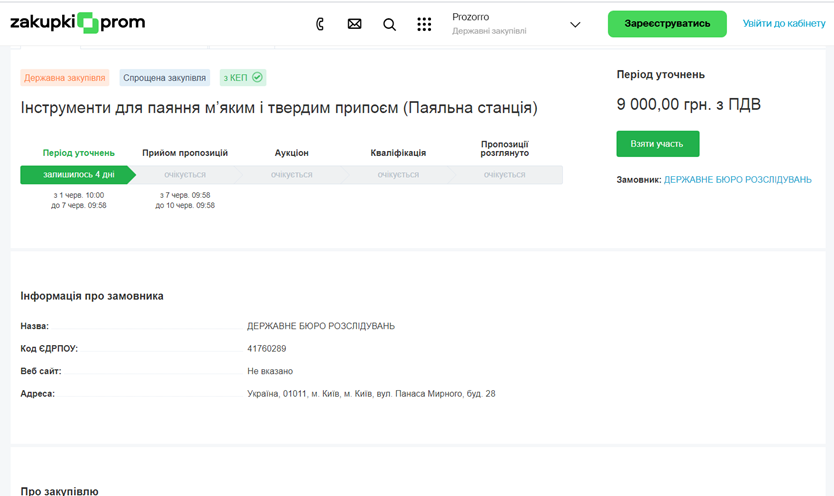
Task: Click the Пропозиції розглянуто stage label
Action: tap(505, 149)
